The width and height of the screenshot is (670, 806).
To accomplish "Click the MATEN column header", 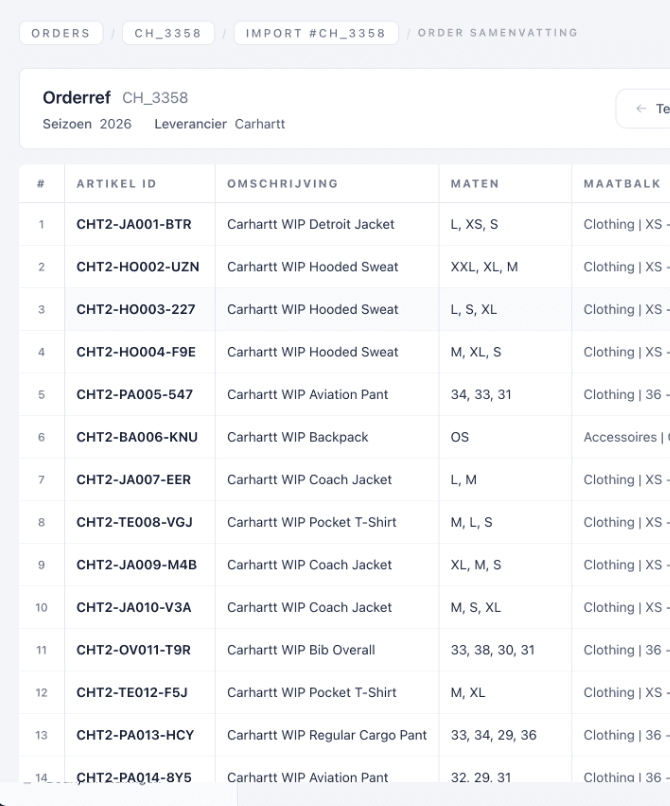I will 475,184.
